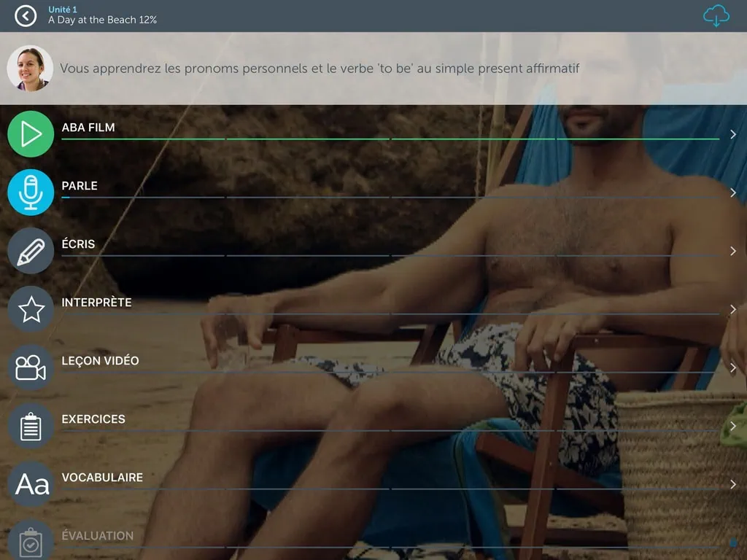Open the video camera Leçon Vidéo icon

click(31, 367)
